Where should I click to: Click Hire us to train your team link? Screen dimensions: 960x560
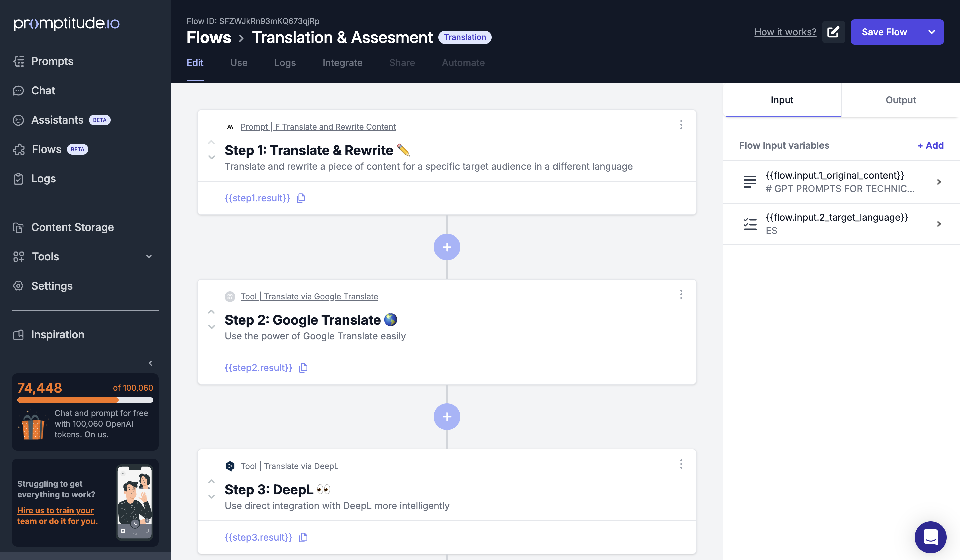[58, 516]
